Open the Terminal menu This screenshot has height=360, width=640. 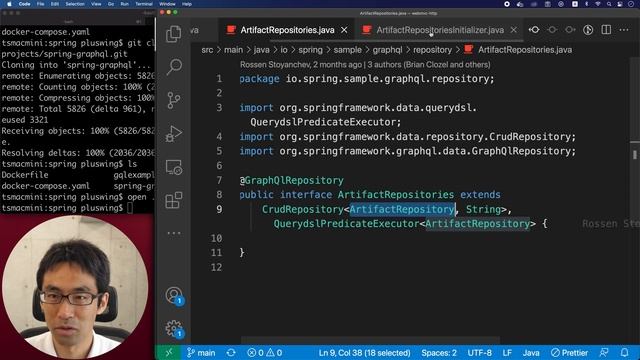tap(144, 4)
